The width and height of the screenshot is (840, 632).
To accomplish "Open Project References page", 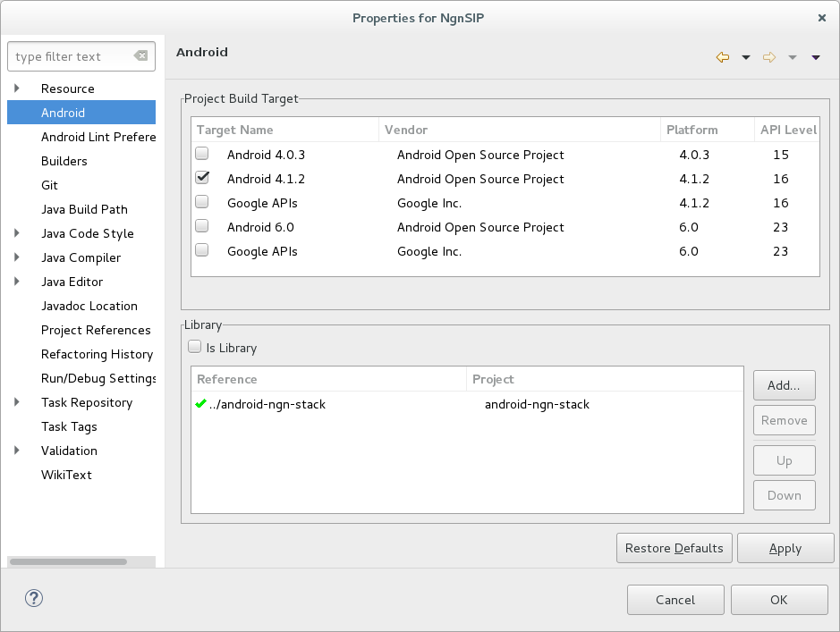I will click(x=96, y=330).
